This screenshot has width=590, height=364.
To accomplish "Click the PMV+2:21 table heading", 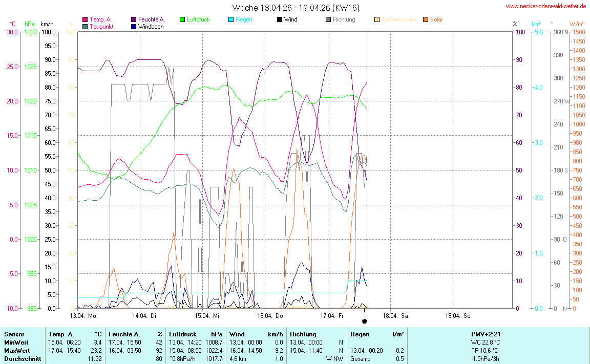I will (486, 334).
